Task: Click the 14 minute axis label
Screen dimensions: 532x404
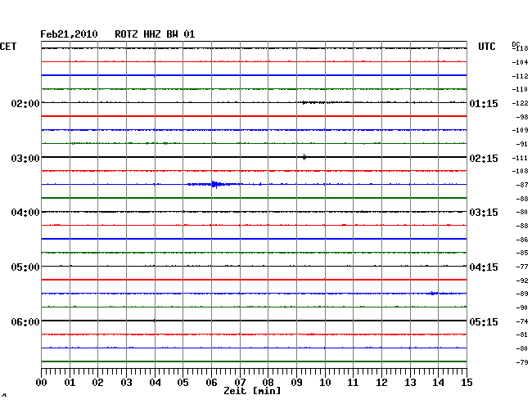Action: tap(438, 383)
